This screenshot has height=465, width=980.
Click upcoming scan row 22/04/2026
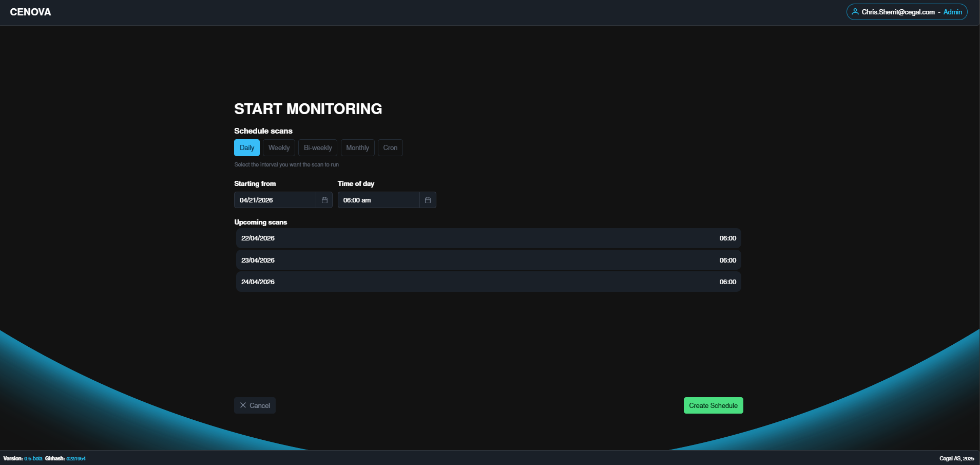[489, 238]
